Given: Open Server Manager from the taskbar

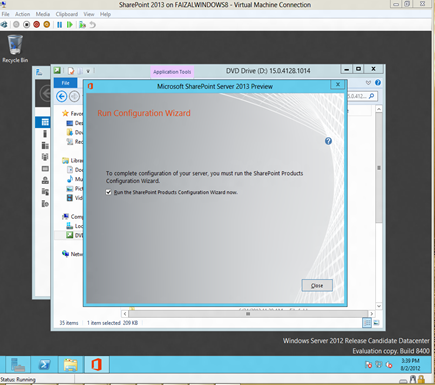Looking at the screenshot, I should [17, 364].
